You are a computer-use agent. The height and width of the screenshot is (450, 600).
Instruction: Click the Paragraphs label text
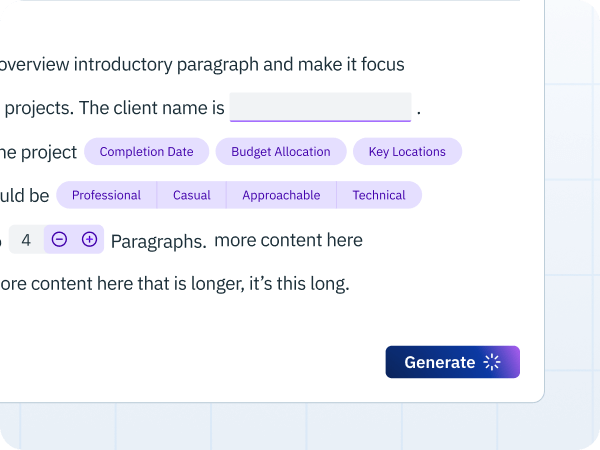pos(158,241)
